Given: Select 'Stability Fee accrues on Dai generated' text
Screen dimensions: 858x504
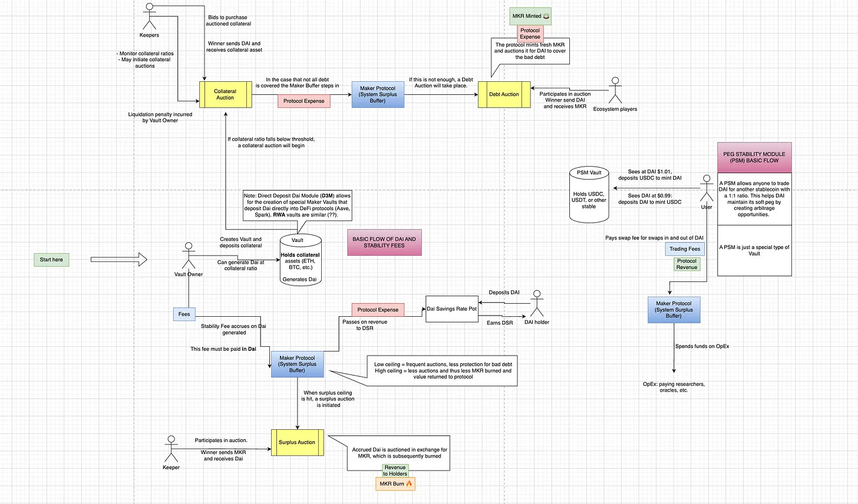Looking at the screenshot, I should point(233,329).
